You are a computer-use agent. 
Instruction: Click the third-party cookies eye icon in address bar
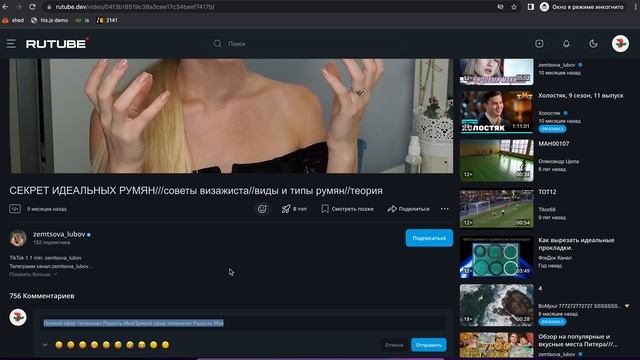[500, 7]
